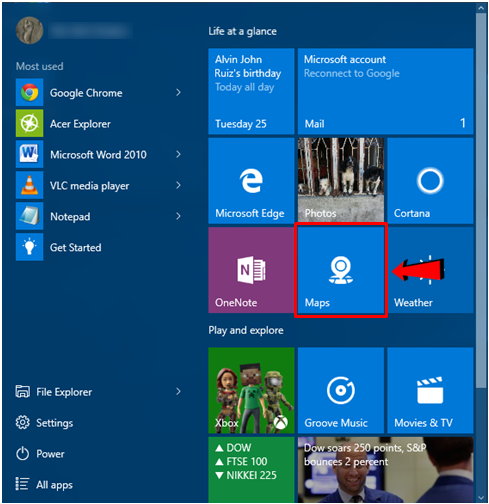Click the Most used heading

pos(39,66)
